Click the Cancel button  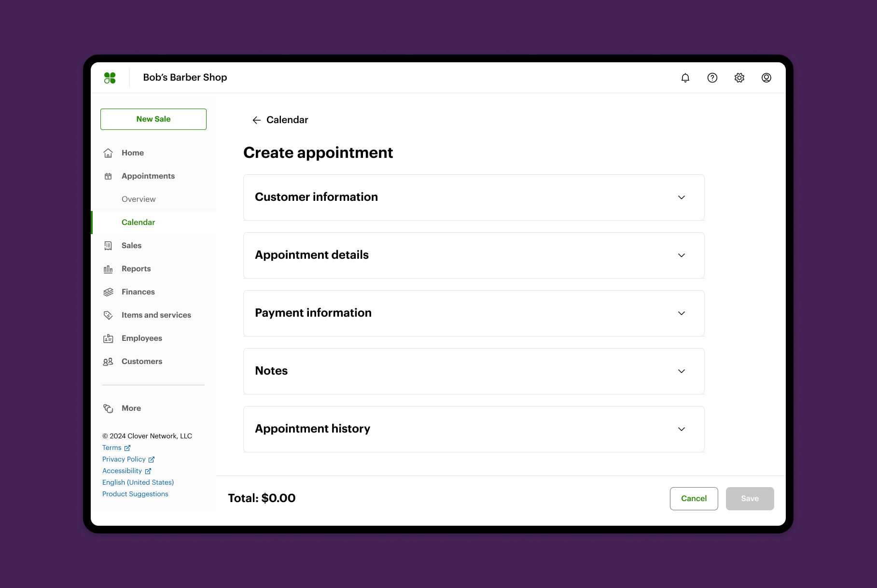[694, 499]
